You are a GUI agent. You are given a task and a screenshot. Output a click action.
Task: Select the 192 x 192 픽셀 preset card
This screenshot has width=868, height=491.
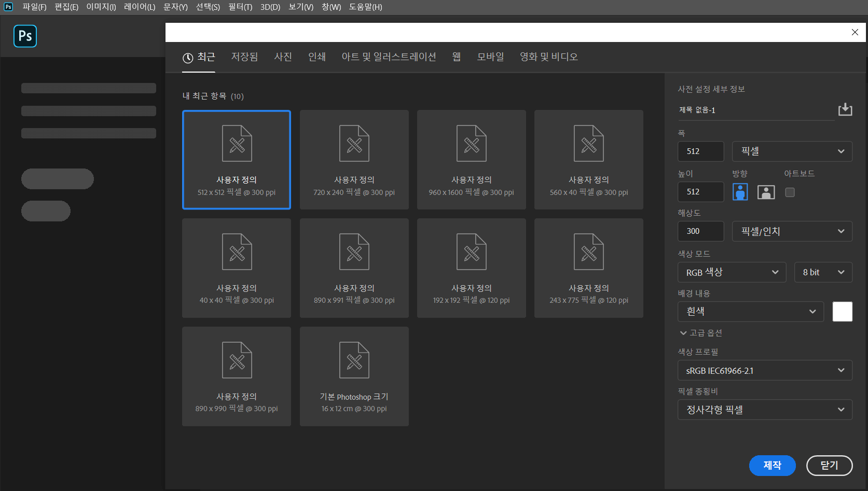pos(472,268)
